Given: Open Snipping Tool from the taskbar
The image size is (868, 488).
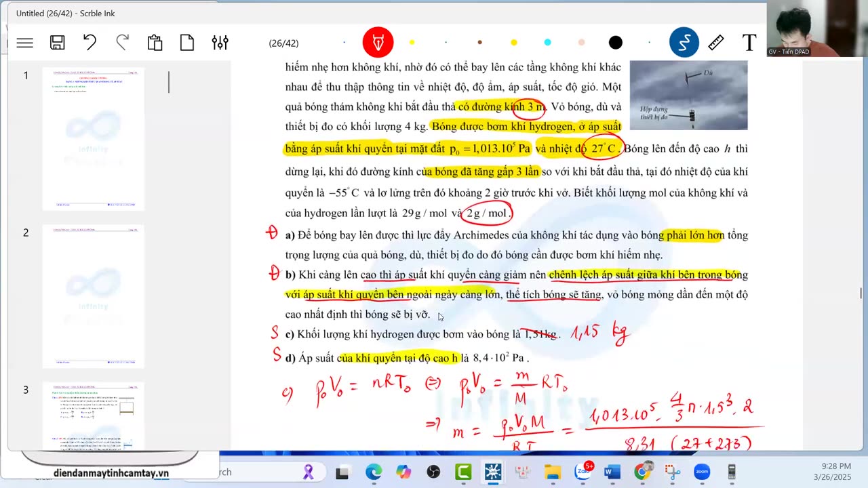Looking at the screenshot, I should [672, 472].
